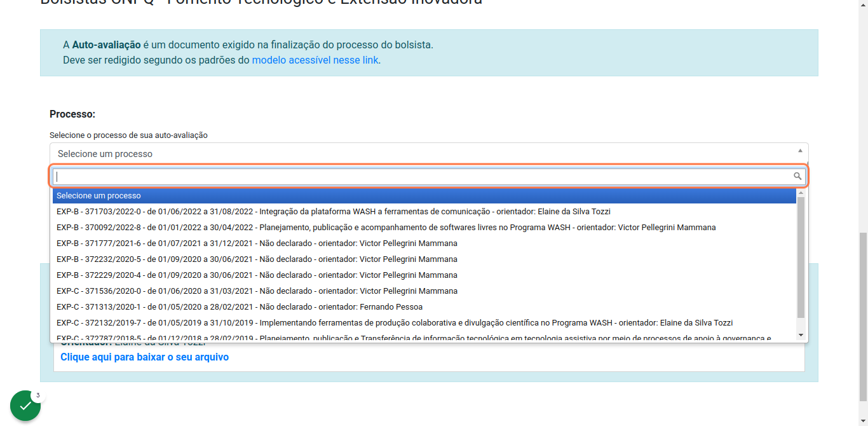Click the green checkmark badge button
This screenshot has height=426, width=868.
pyautogui.click(x=25, y=406)
